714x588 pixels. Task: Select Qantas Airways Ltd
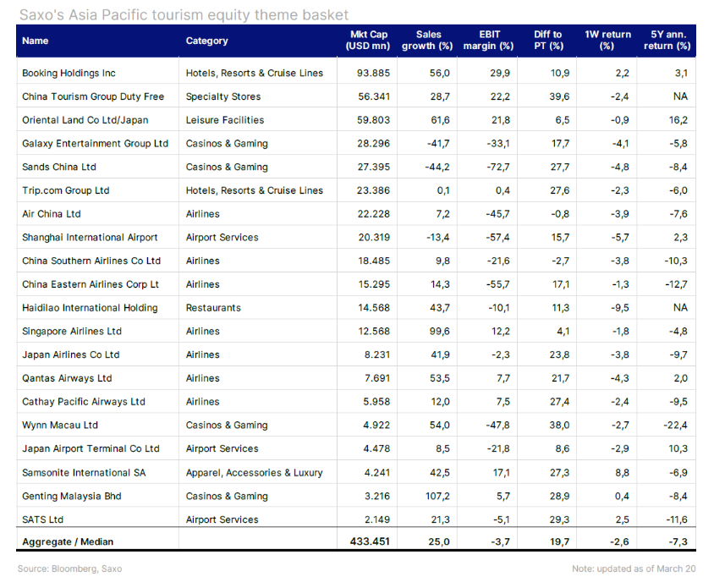tap(67, 378)
